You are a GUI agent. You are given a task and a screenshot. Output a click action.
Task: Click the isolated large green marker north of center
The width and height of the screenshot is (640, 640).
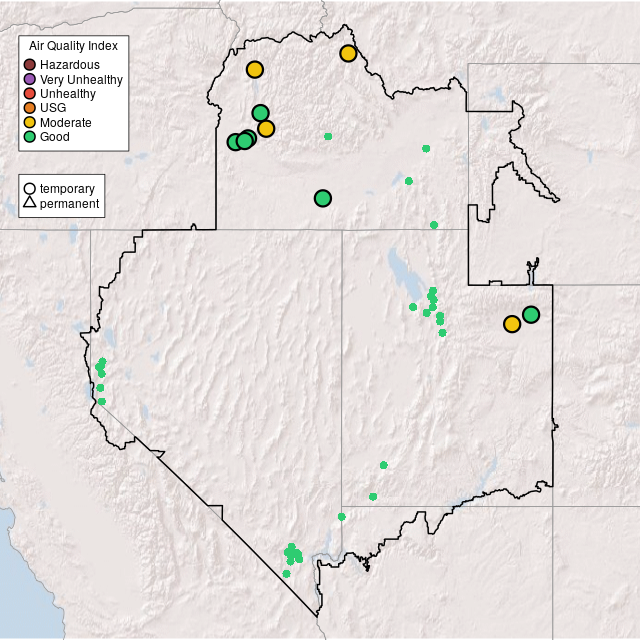322,198
